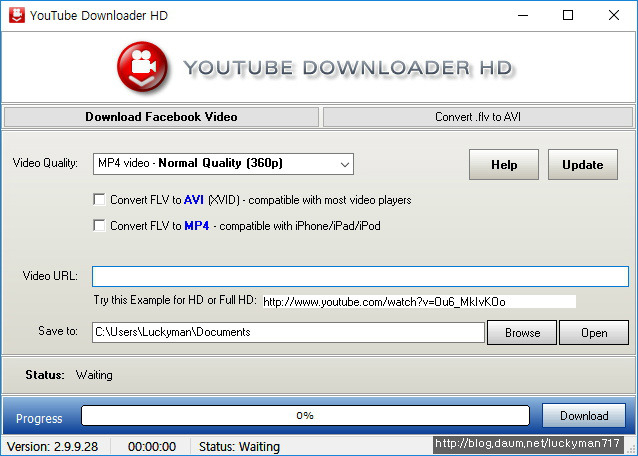Open the Video Quality dropdown
This screenshot has width=638, height=456.
point(223,164)
